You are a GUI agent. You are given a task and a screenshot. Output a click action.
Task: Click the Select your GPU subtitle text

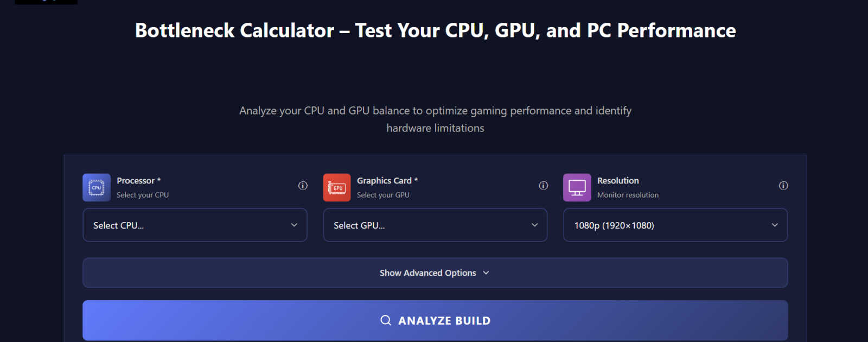coord(383,195)
